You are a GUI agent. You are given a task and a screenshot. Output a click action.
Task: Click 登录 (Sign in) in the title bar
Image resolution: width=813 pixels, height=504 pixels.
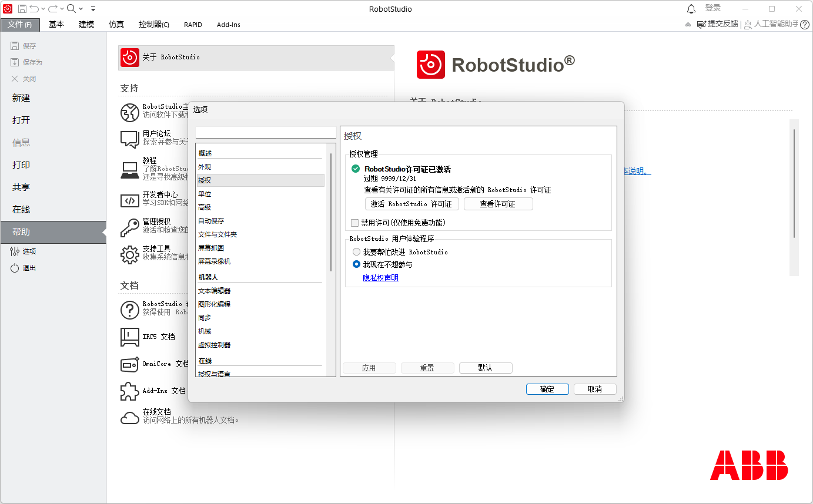(x=713, y=8)
